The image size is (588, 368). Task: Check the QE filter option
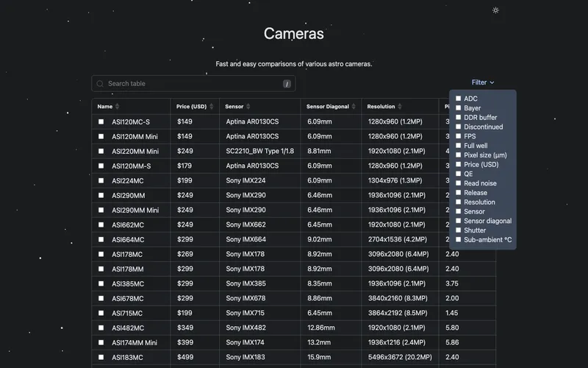tap(458, 174)
